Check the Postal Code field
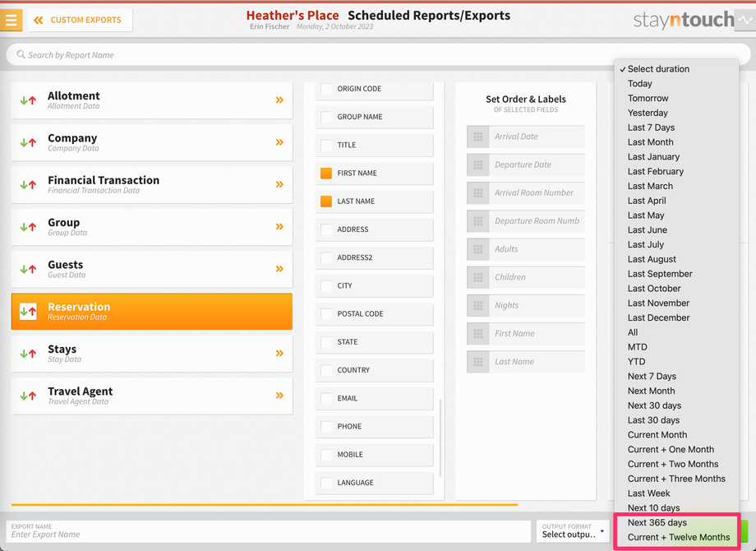 click(x=326, y=313)
